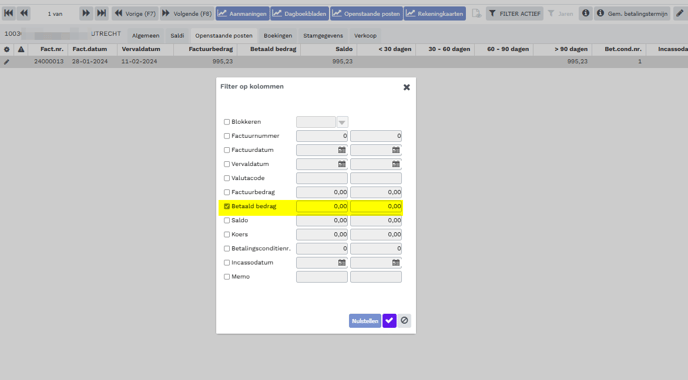Click the Vorige (F7) button
This screenshot has width=688, height=380.
point(135,14)
